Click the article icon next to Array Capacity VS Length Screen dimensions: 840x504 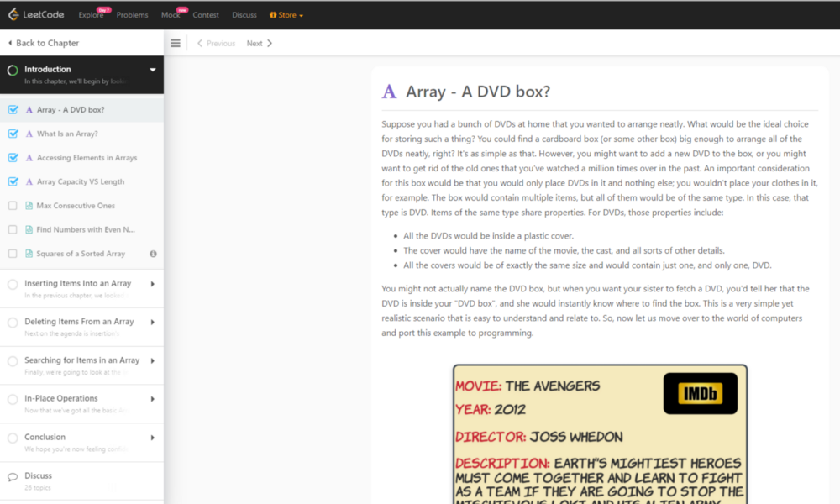click(29, 182)
